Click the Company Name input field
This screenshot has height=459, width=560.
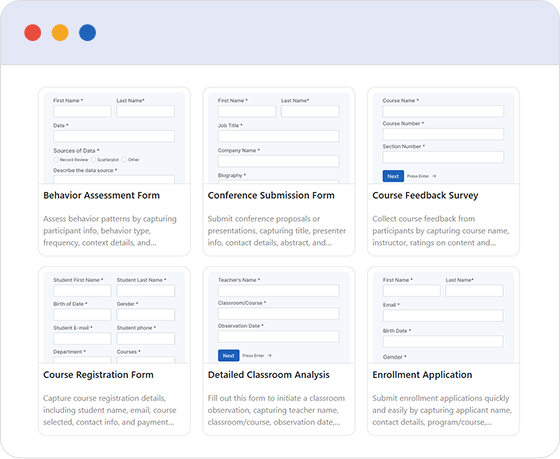click(x=279, y=161)
